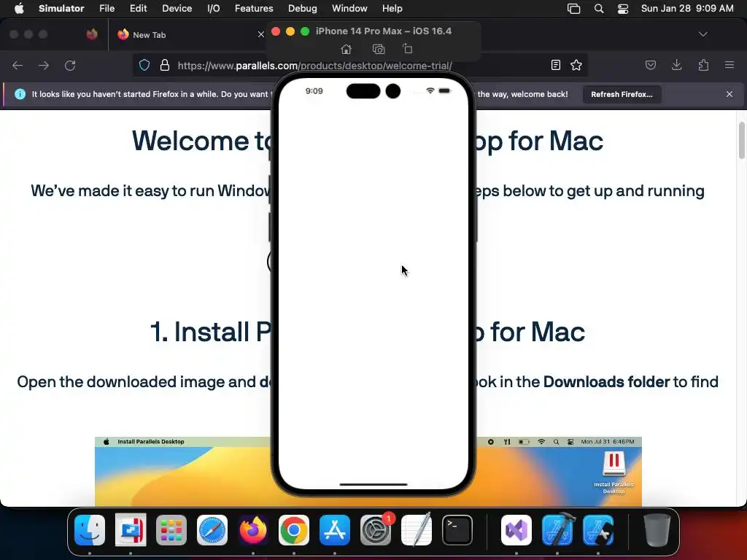Bookmark this page with the star
Screen dimensions: 747x560
(x=576, y=65)
